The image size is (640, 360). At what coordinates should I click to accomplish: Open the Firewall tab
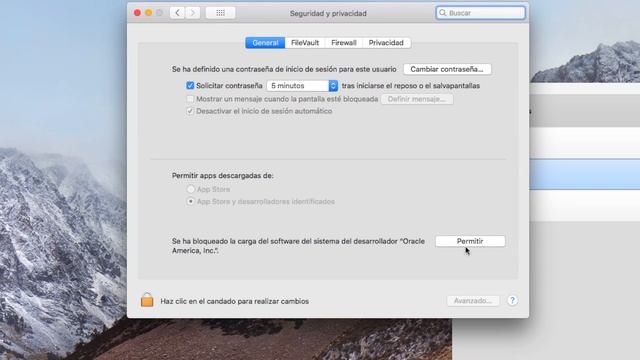(x=344, y=43)
